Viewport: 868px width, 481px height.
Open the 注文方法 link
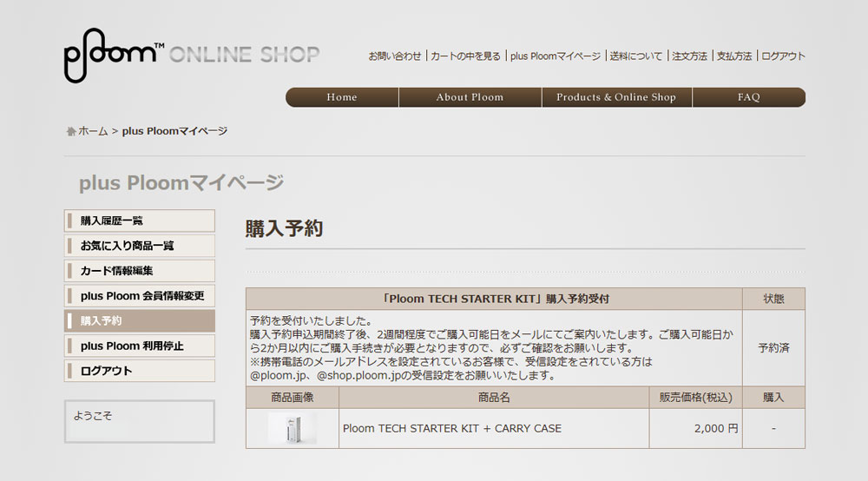tap(689, 56)
